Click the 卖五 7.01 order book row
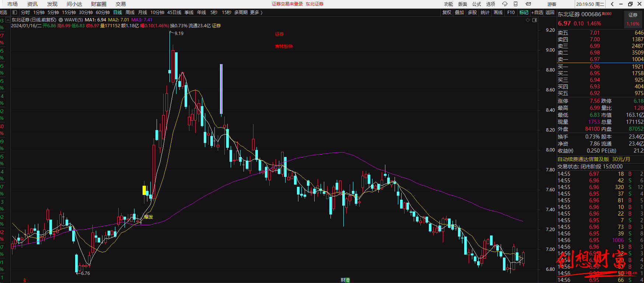The image size is (644, 283). coord(601,33)
